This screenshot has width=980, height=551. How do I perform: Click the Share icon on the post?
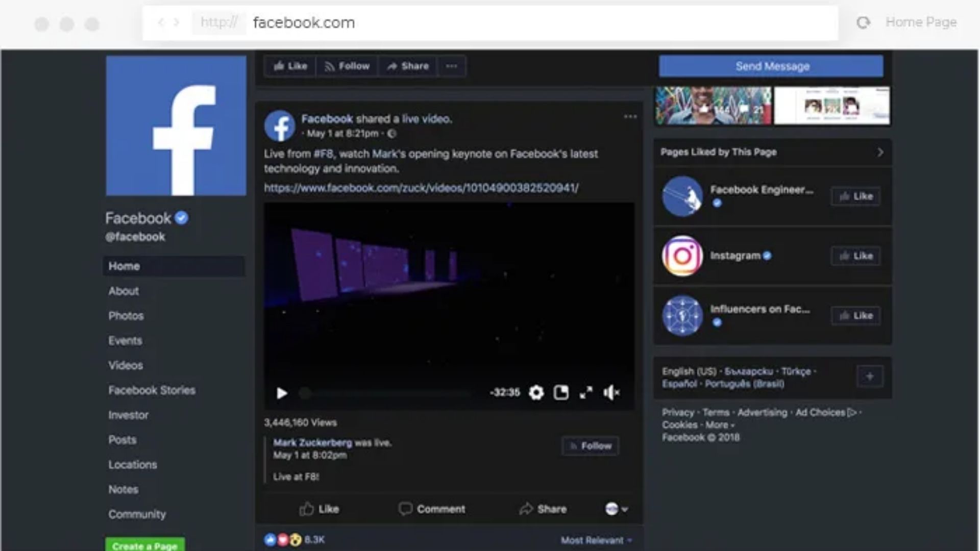(543, 509)
